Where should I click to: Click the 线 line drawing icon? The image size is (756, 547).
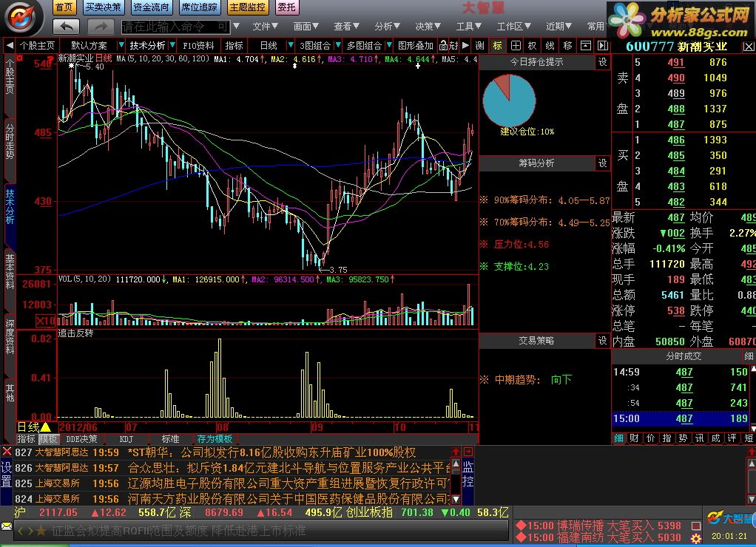tap(550, 46)
